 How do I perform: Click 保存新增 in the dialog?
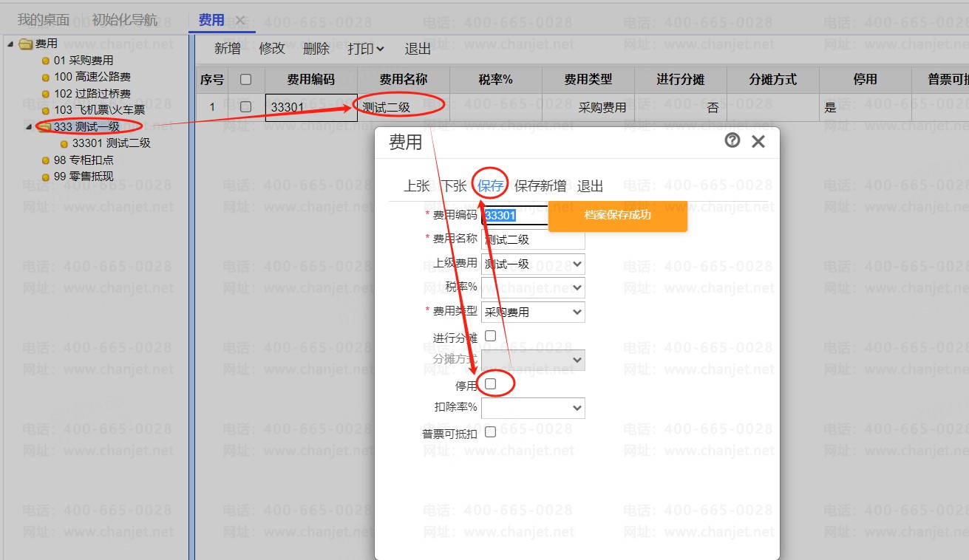[540, 185]
